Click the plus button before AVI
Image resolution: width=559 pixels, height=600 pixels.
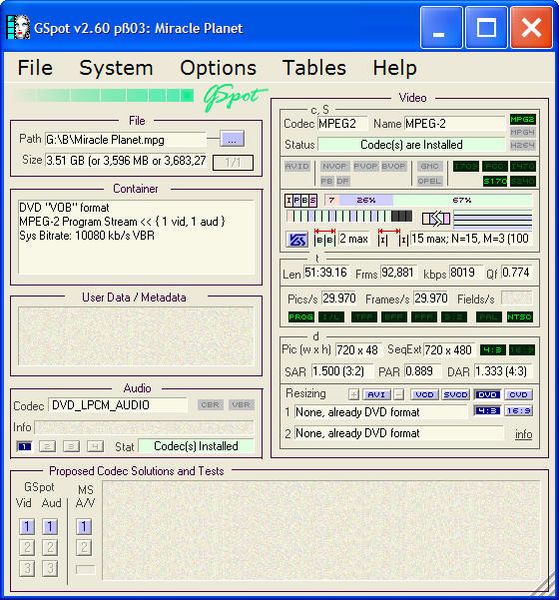point(354,395)
